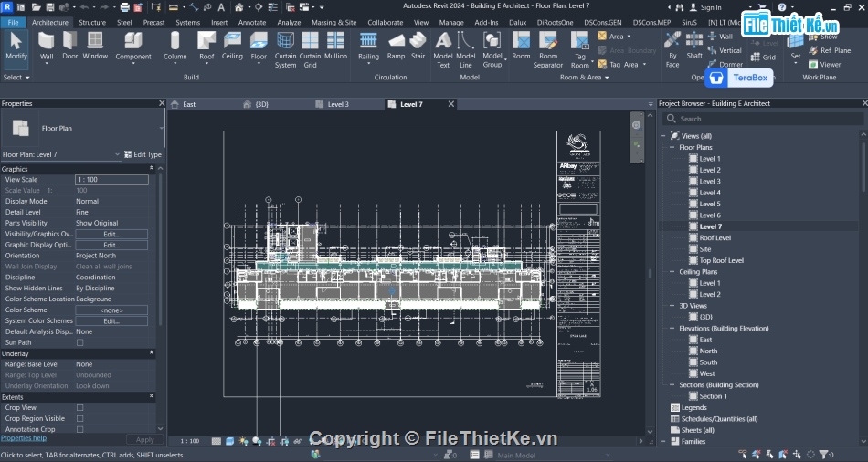
Task: Select the Grid datum tool
Action: tap(763, 57)
